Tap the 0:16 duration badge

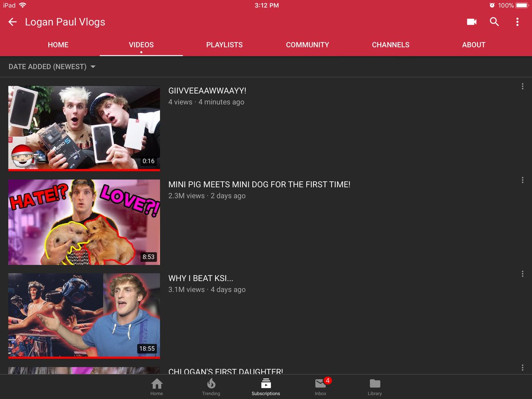[x=149, y=161]
